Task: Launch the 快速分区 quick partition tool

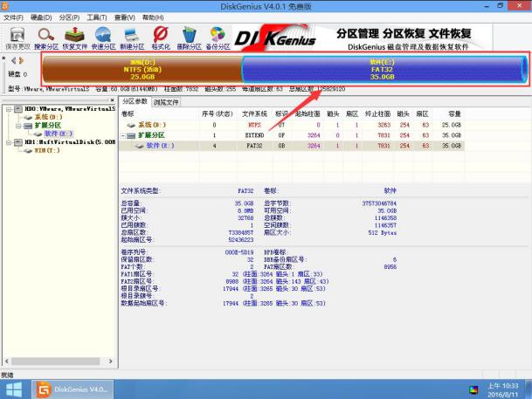Action: point(103,38)
